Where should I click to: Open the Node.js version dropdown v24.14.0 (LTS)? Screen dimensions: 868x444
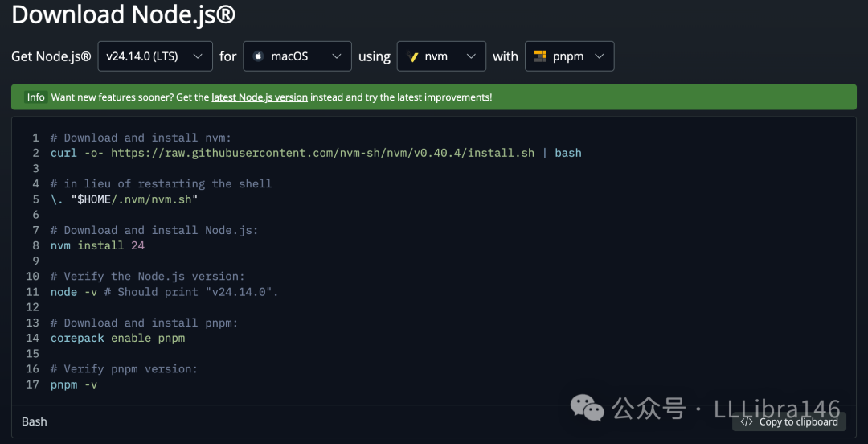point(155,56)
